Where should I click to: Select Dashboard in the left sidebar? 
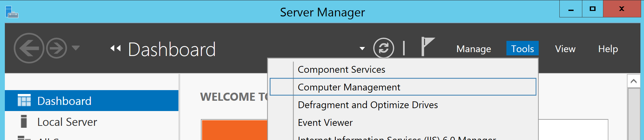coord(92,101)
